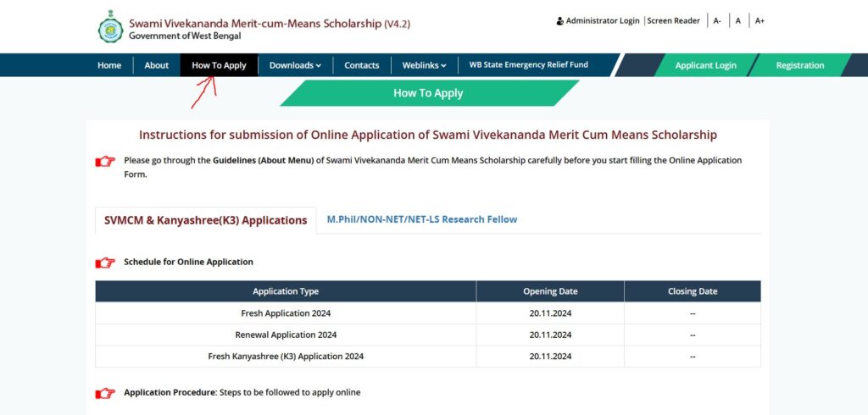Click pointing hand icon beside Application Procedure
868x415 pixels.
[105, 393]
